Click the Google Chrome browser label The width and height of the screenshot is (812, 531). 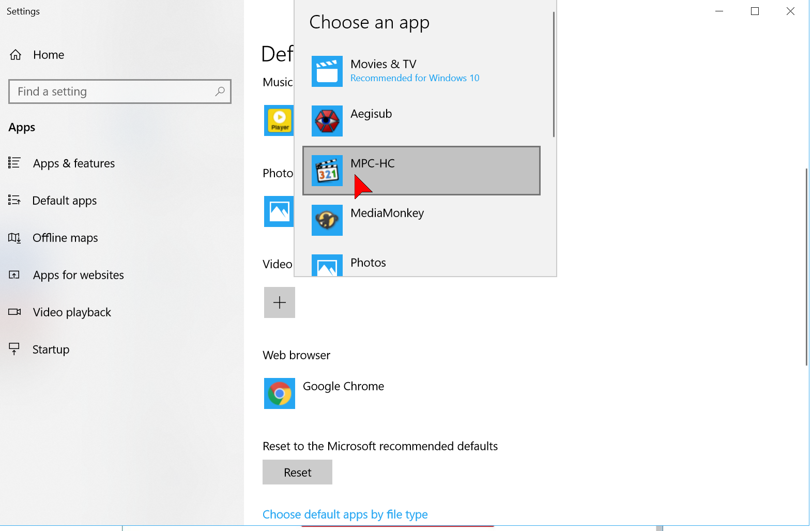tap(344, 386)
